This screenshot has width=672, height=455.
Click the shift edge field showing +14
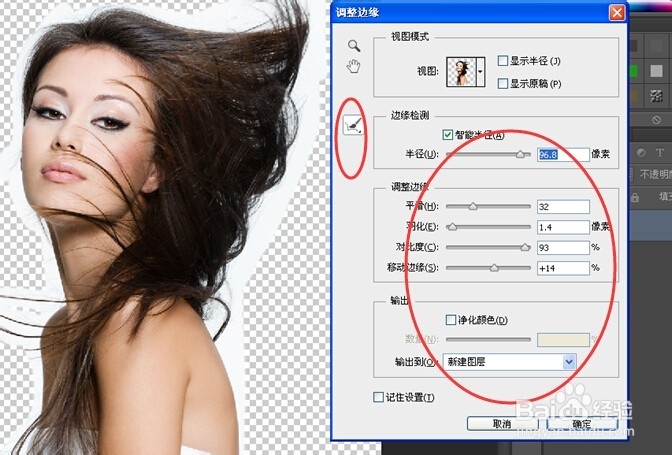click(x=563, y=268)
